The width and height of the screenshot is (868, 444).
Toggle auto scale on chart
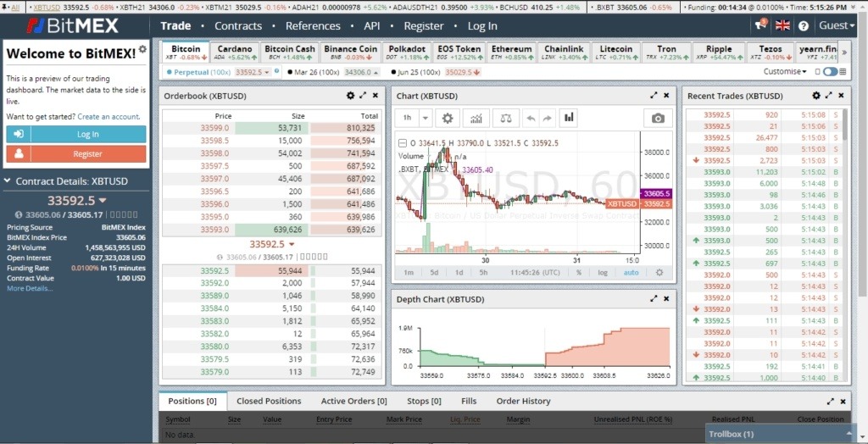coord(631,272)
